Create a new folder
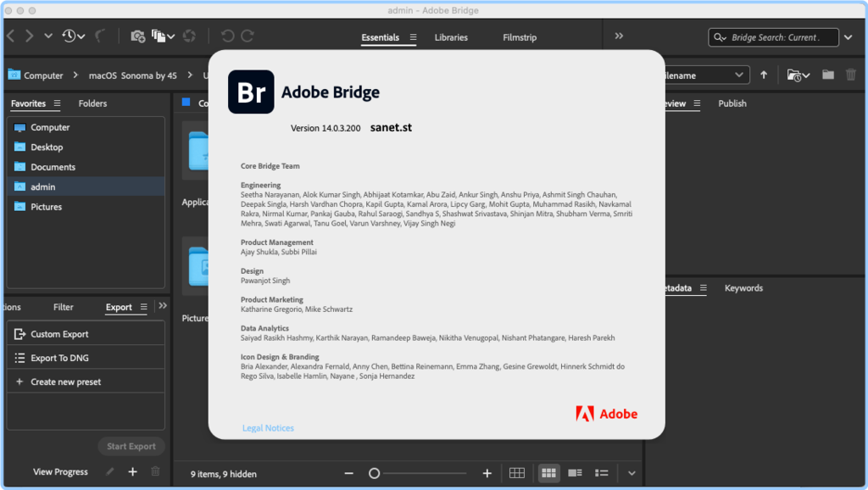This screenshot has width=868, height=490. [828, 75]
